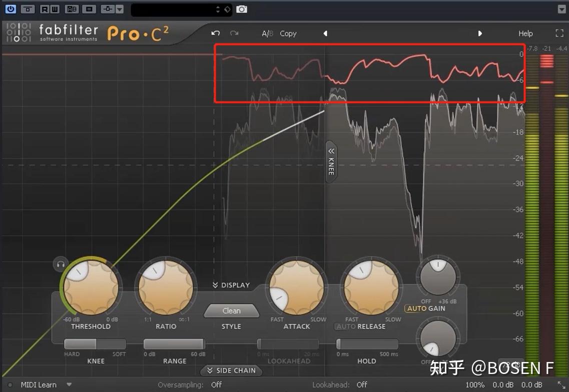This screenshot has height=392, width=569.
Task: Open the Clean compression style selector
Action: [231, 310]
